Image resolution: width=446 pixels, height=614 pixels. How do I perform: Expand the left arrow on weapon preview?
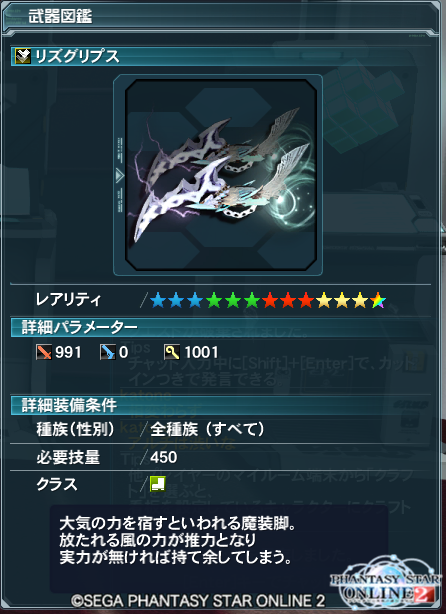[x=119, y=175]
